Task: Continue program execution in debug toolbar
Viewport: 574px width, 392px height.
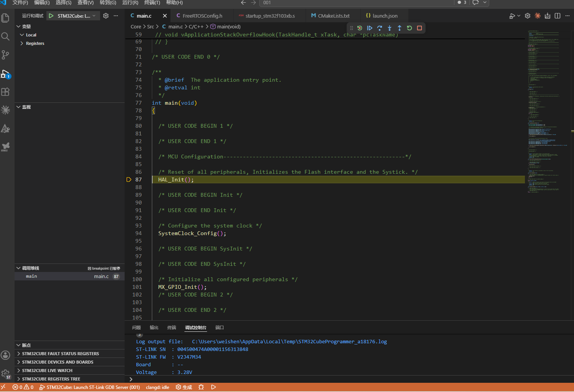Action: (370, 28)
